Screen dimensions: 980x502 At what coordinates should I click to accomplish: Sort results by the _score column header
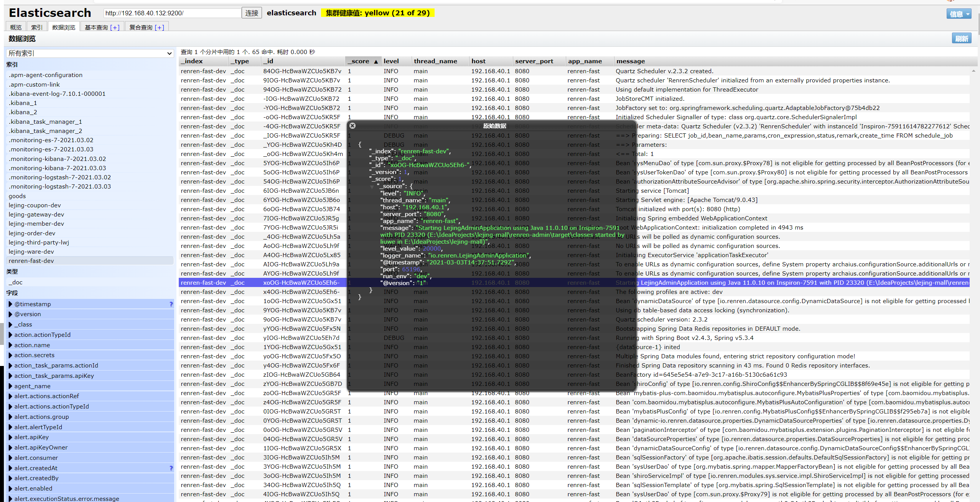click(x=363, y=61)
